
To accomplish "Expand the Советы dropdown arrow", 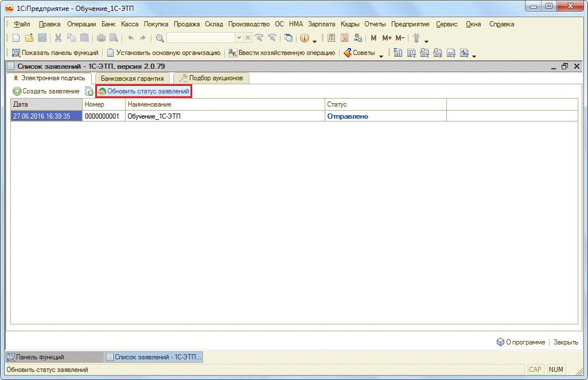I will click(381, 56).
